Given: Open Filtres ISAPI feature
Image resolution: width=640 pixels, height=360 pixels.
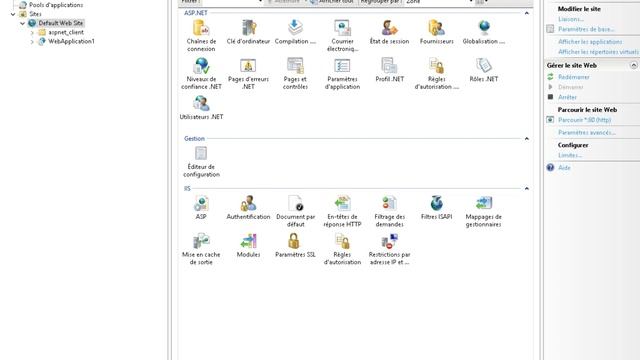Looking at the screenshot, I should 436,207.
